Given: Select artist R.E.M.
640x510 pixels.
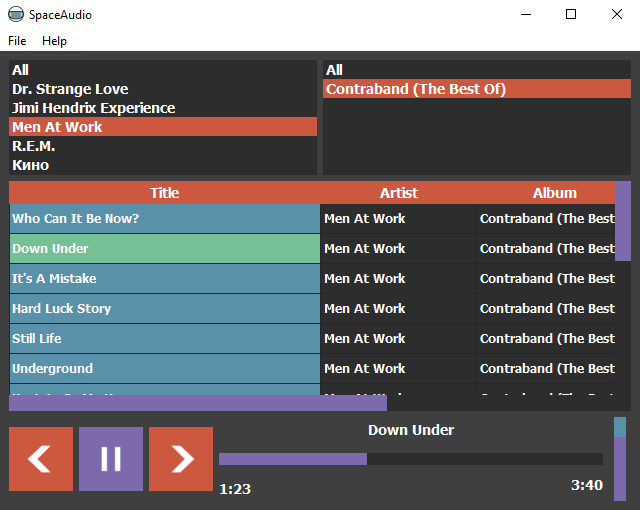Looking at the screenshot, I should [163, 146].
